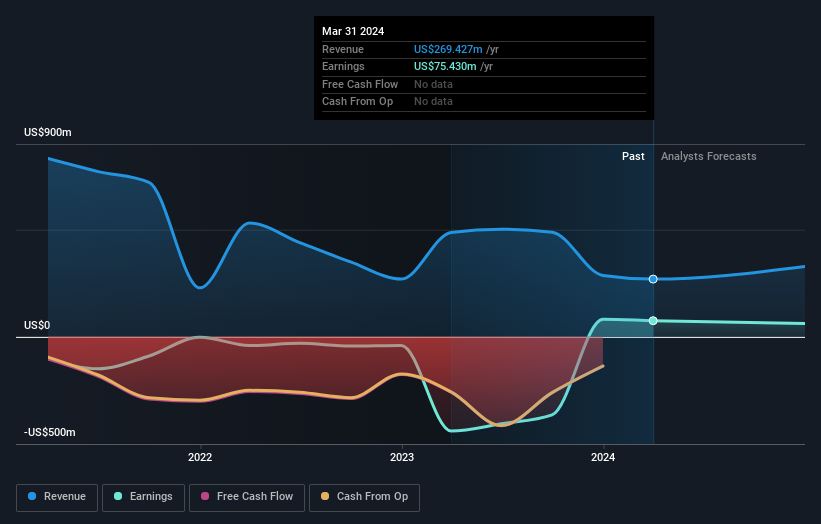Screen dimensions: 821x524
Task: Click the US$75.430m earnings value
Action: [x=445, y=66]
